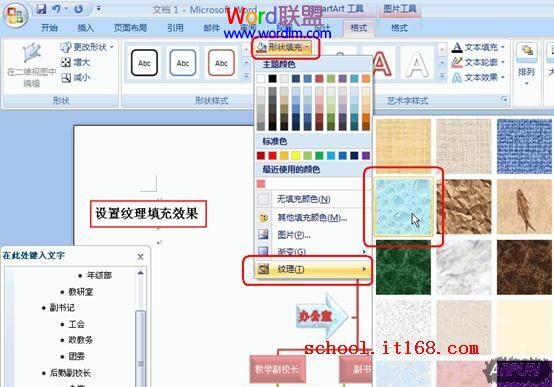Select the white marble texture
The width and height of the screenshot is (554, 387).
[x=464, y=267]
